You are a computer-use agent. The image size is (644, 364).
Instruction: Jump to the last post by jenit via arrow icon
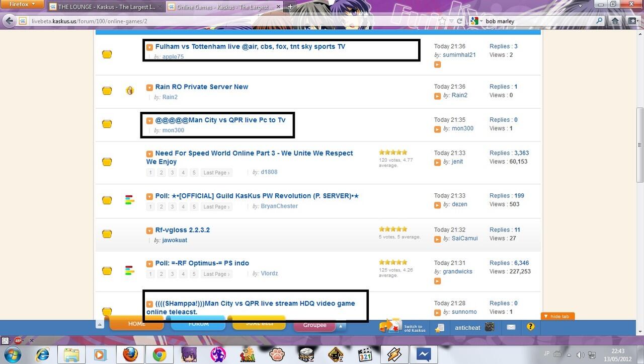pos(437,162)
